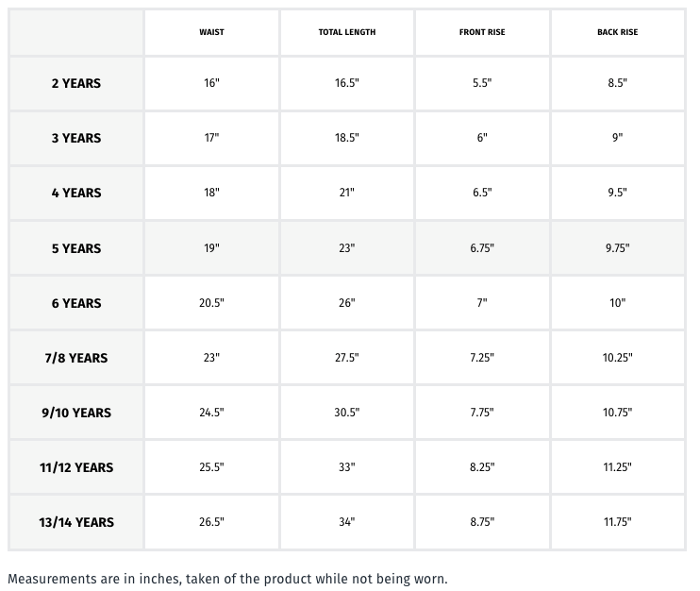The height and width of the screenshot is (591, 700).
Task: Click the measurements footnote text below table
Action: click(227, 578)
